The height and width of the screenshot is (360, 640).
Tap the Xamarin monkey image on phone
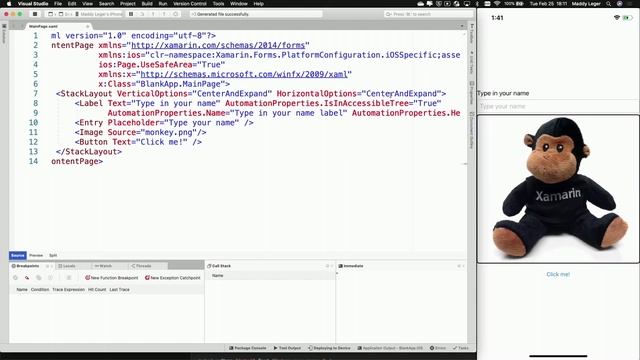click(558, 189)
